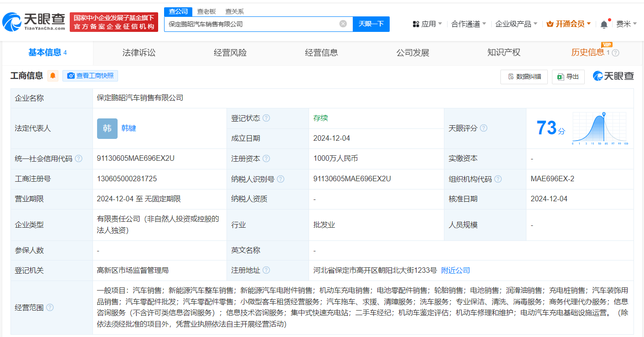Switch to the 历史信息 tab

pos(588,53)
